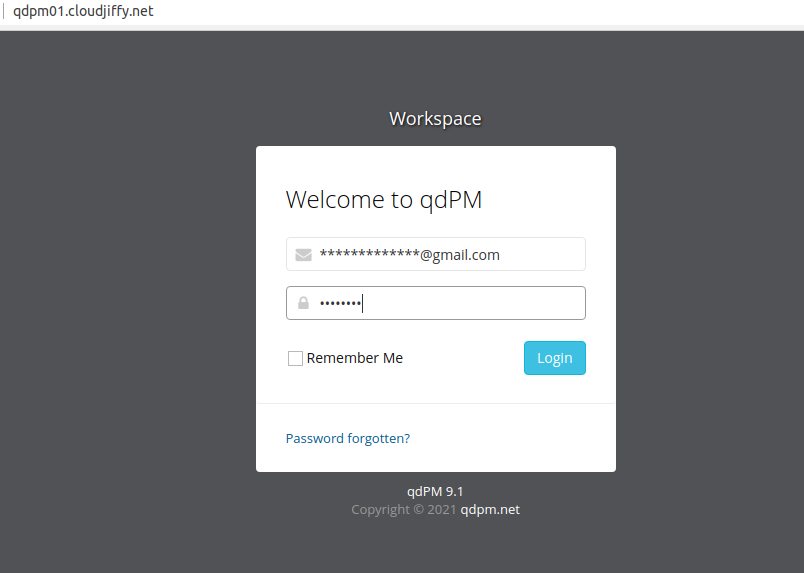The height and width of the screenshot is (573, 804).
Task: Click the divider line above Password forgotten
Action: (x=435, y=403)
